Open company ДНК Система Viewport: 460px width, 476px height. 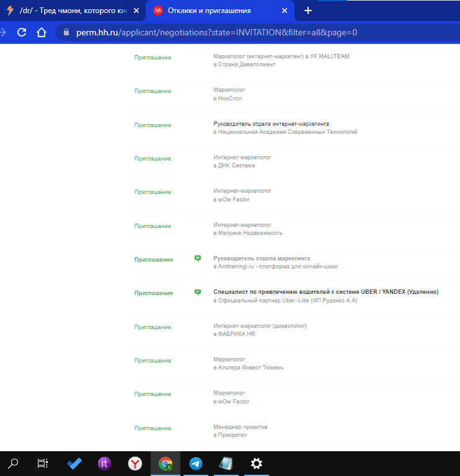(x=236, y=165)
